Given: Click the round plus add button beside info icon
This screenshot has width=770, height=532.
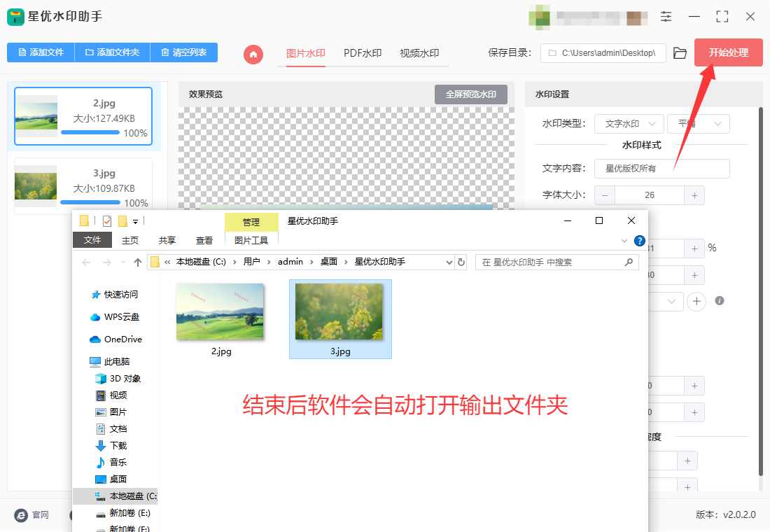Looking at the screenshot, I should click(696, 301).
